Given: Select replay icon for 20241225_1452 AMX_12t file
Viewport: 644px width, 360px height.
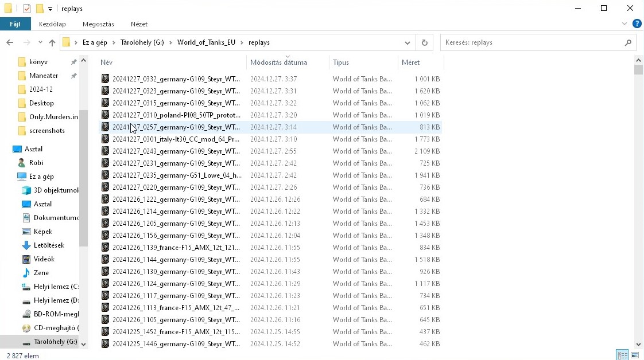Looking at the screenshot, I should point(105,332).
